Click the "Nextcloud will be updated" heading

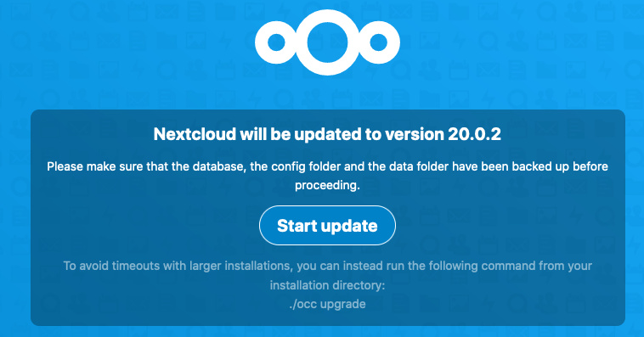[x=327, y=134]
